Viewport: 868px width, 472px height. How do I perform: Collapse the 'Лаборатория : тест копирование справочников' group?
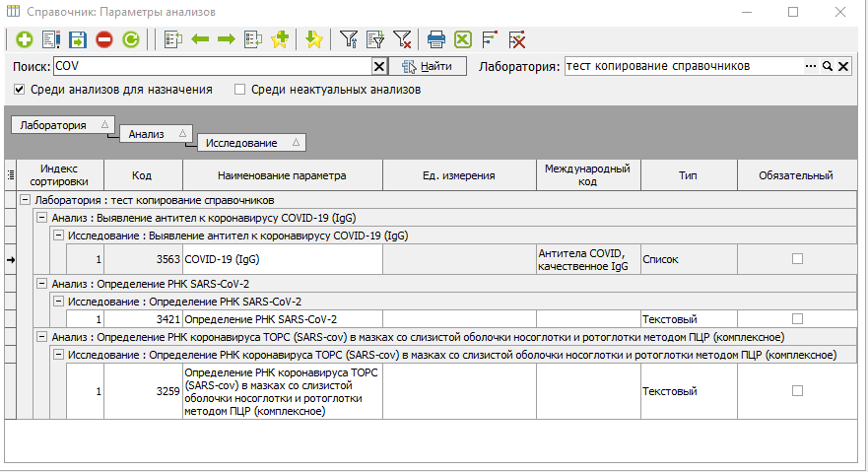click(24, 200)
